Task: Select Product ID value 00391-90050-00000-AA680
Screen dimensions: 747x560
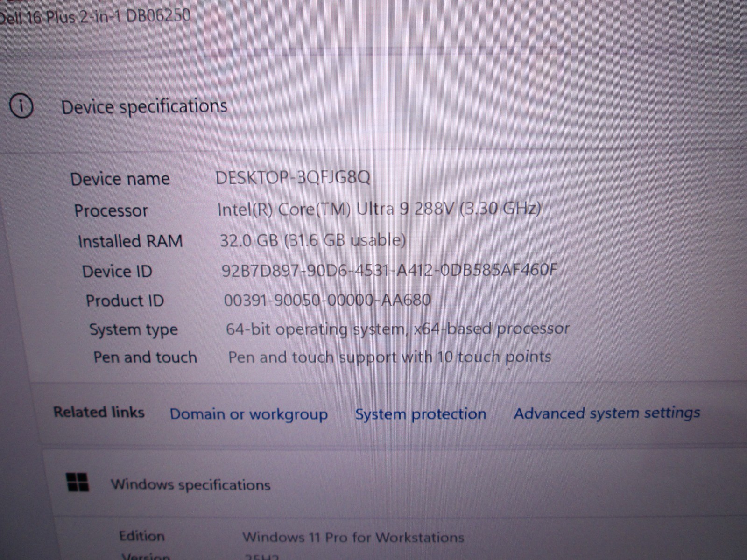Action: (x=327, y=300)
